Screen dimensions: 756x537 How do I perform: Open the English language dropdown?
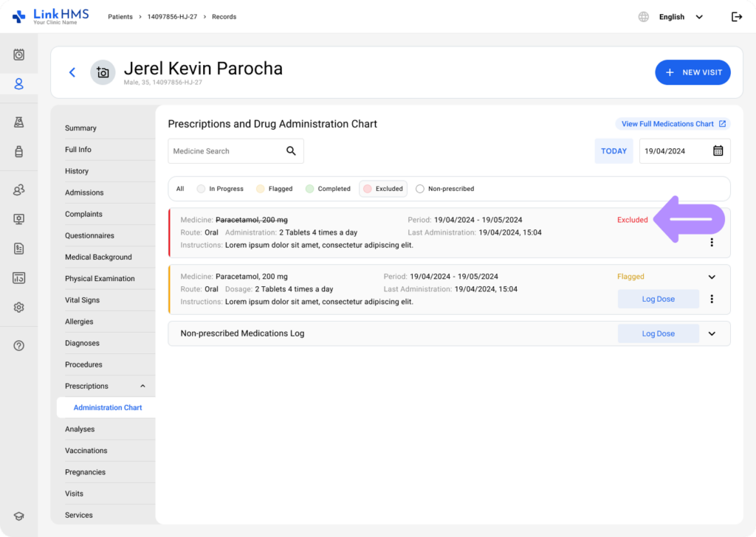[679, 17]
